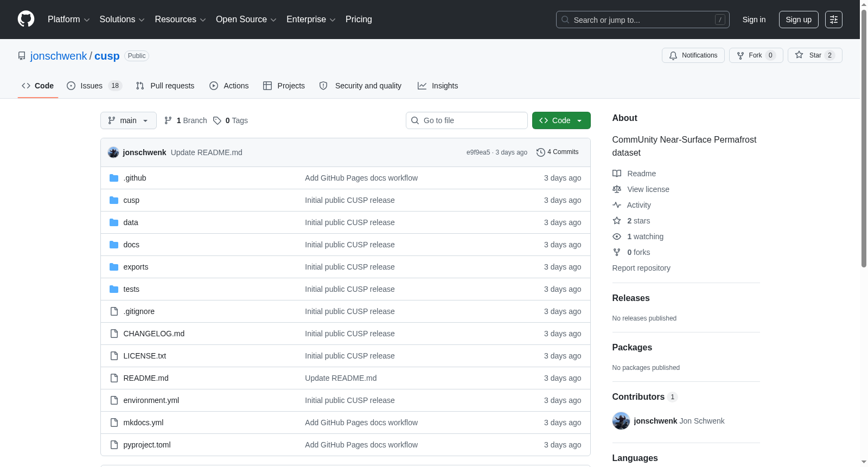Click the Notifications button

point(693,55)
